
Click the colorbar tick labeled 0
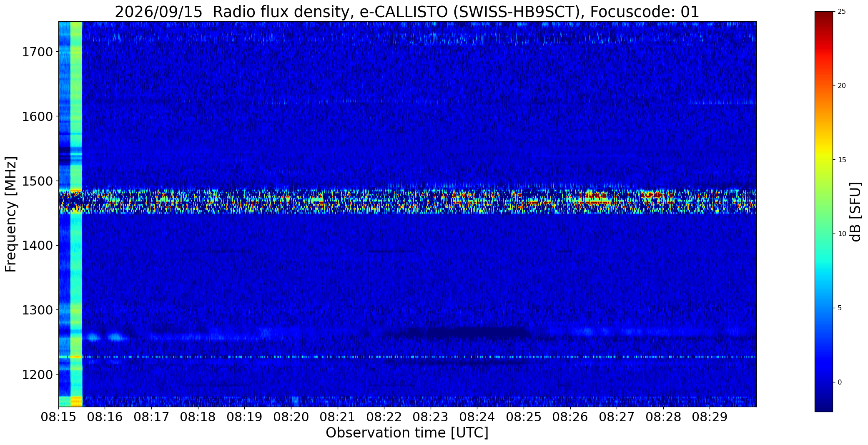(x=840, y=382)
